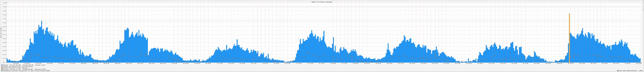Click the red link congestion legend swatch

coord(2,68)
